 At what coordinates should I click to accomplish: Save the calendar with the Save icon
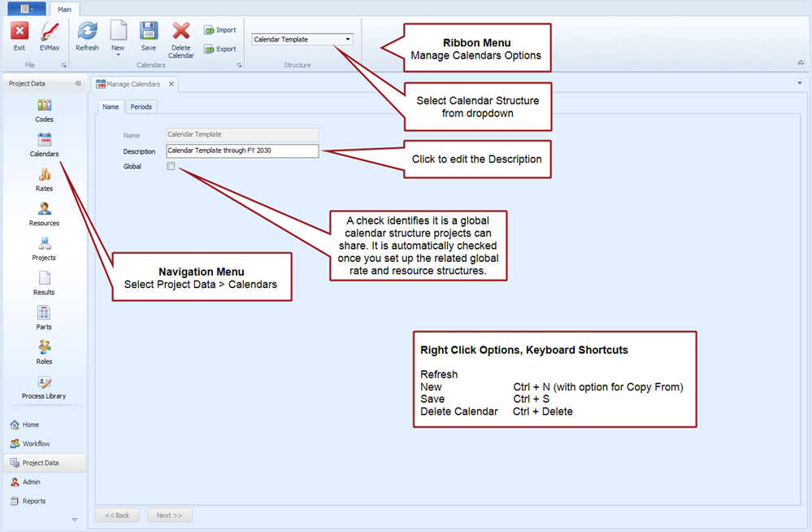click(x=149, y=32)
